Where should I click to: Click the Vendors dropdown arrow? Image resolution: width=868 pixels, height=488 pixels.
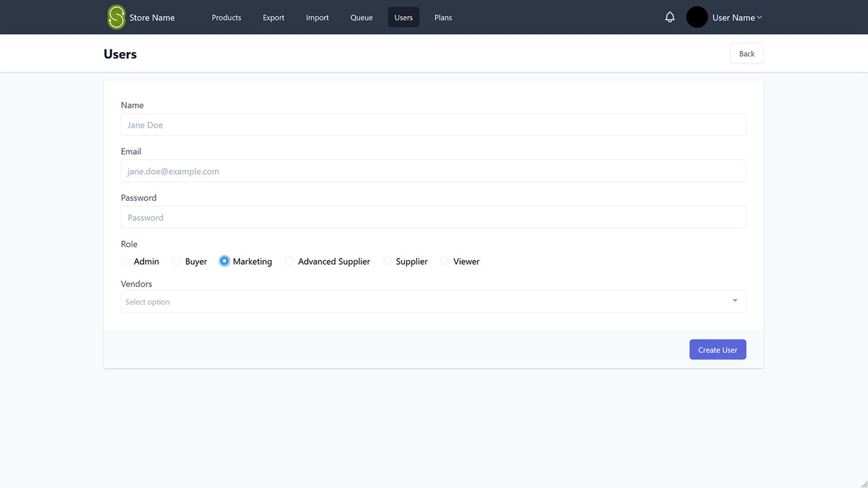click(x=734, y=300)
